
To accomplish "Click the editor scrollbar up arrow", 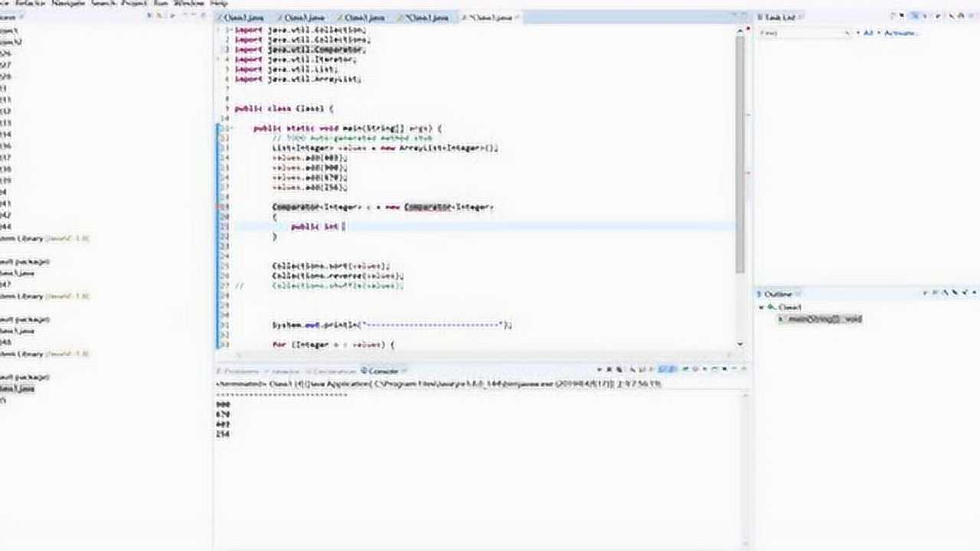I will point(740,30).
